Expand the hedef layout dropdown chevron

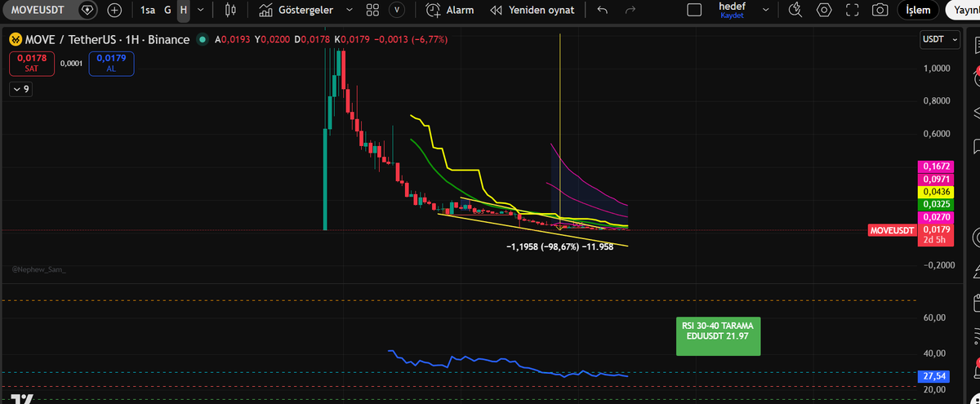[x=765, y=11]
